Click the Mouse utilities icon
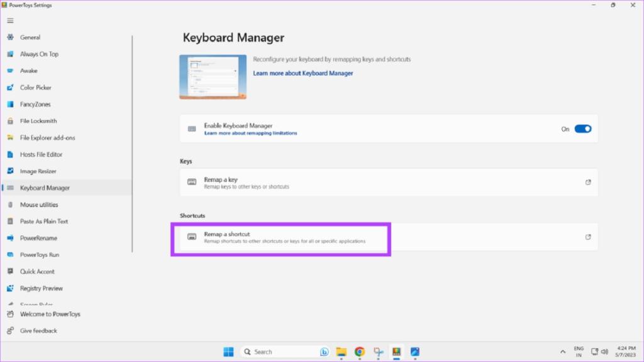This screenshot has height=362, width=644. tap(10, 205)
